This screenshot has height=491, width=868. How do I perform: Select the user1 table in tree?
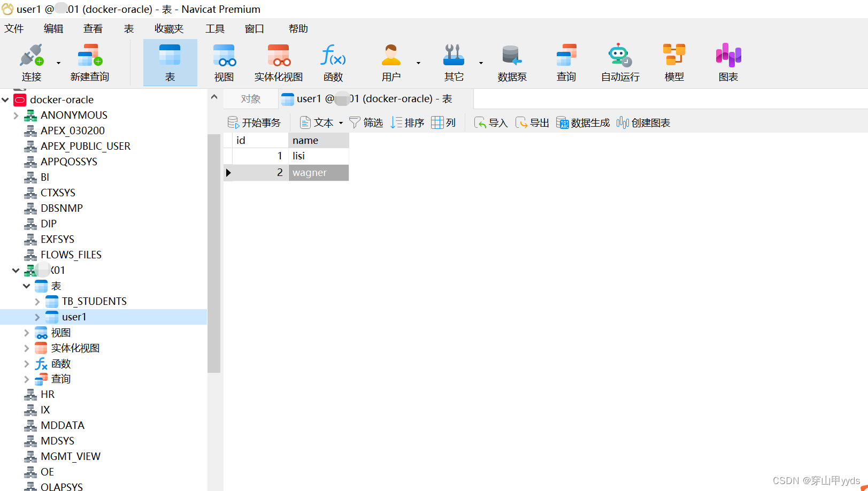click(x=74, y=317)
